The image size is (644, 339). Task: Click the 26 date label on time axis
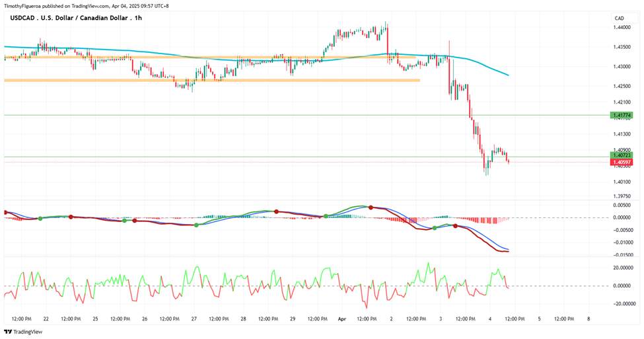[x=145, y=319]
